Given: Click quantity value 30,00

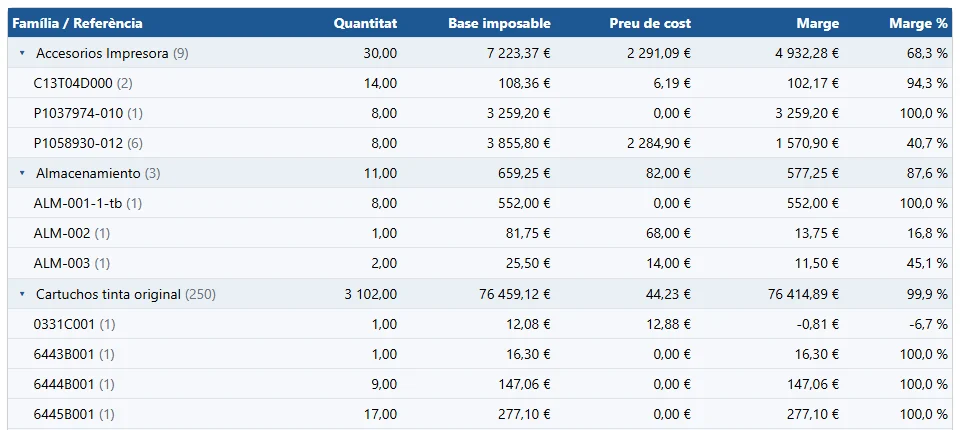Looking at the screenshot, I should tap(380, 53).
